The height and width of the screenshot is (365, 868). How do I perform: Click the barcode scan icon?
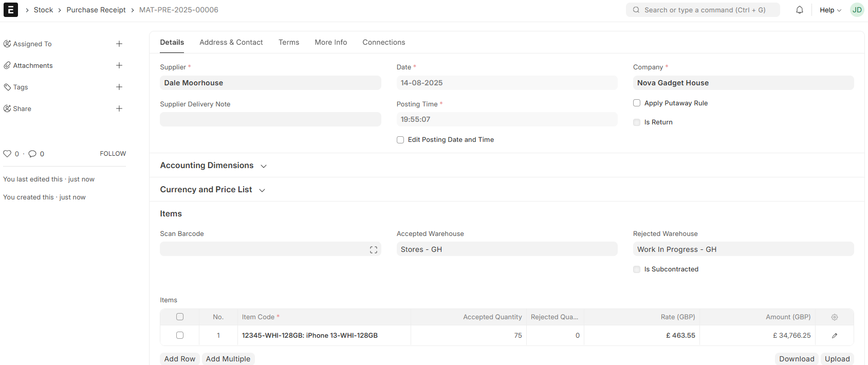(x=373, y=249)
